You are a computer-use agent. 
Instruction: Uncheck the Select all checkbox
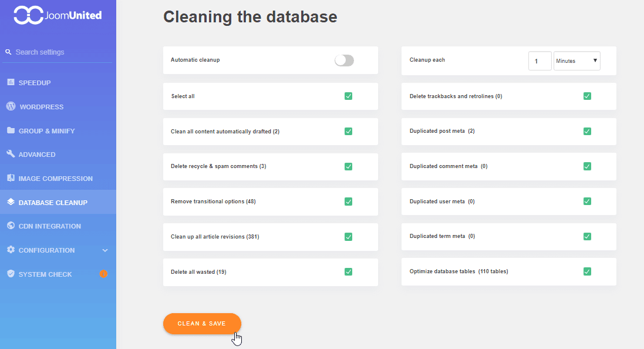pos(348,96)
